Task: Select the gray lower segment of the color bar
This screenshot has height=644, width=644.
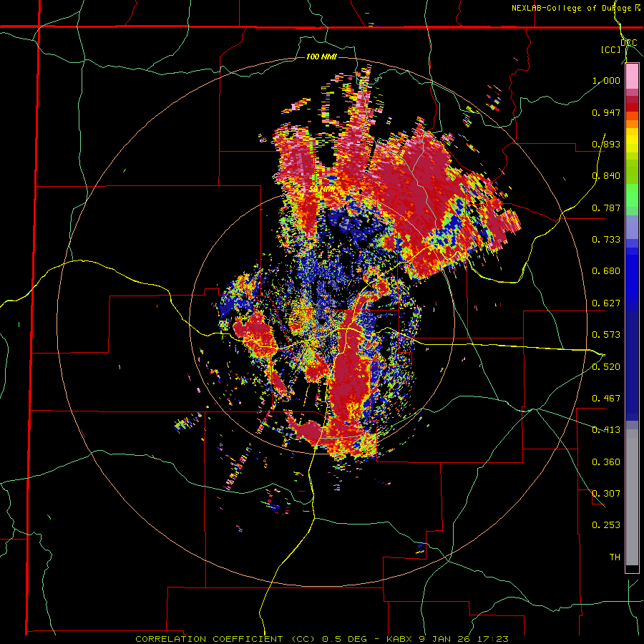Action: 632,497
